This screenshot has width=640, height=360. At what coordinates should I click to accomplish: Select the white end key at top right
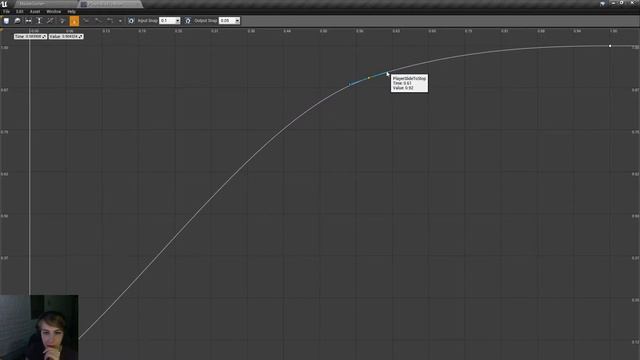click(x=610, y=46)
